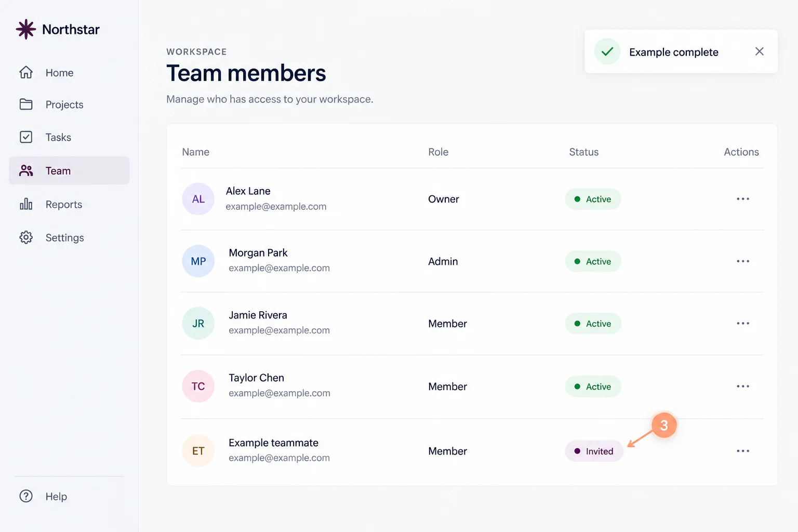Viewport: 798px width, 532px height.
Task: Click the Projects folder icon
Action: tap(26, 104)
